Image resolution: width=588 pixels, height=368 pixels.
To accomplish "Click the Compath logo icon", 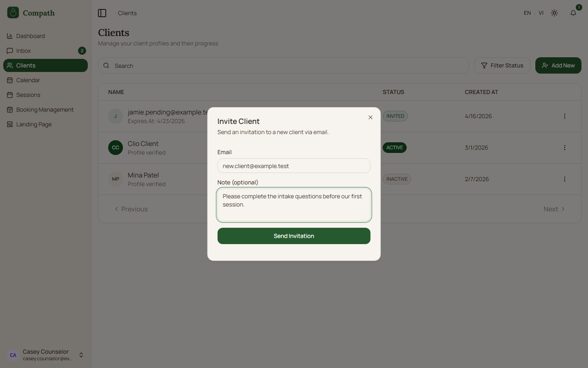I will [13, 13].
